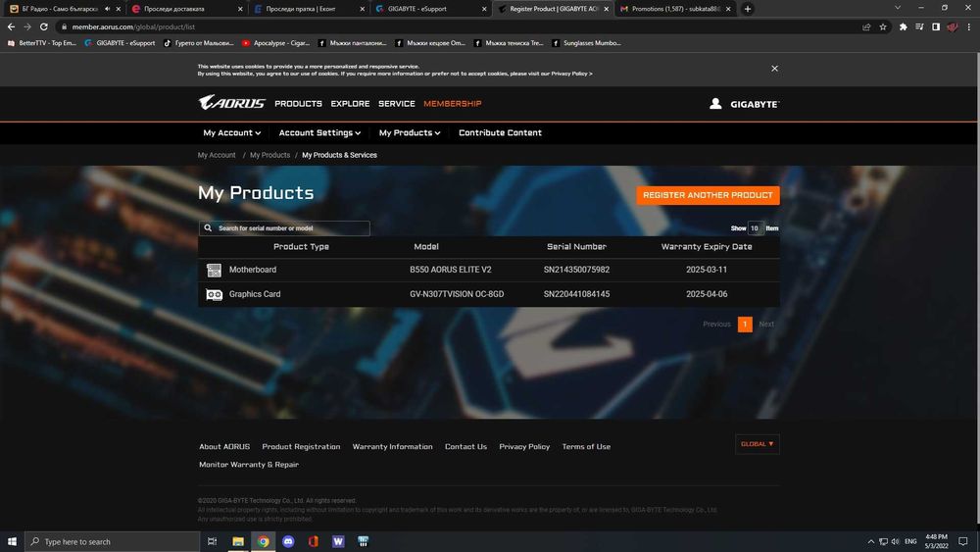Expand the Account Settings dropdown menu

coord(319,132)
